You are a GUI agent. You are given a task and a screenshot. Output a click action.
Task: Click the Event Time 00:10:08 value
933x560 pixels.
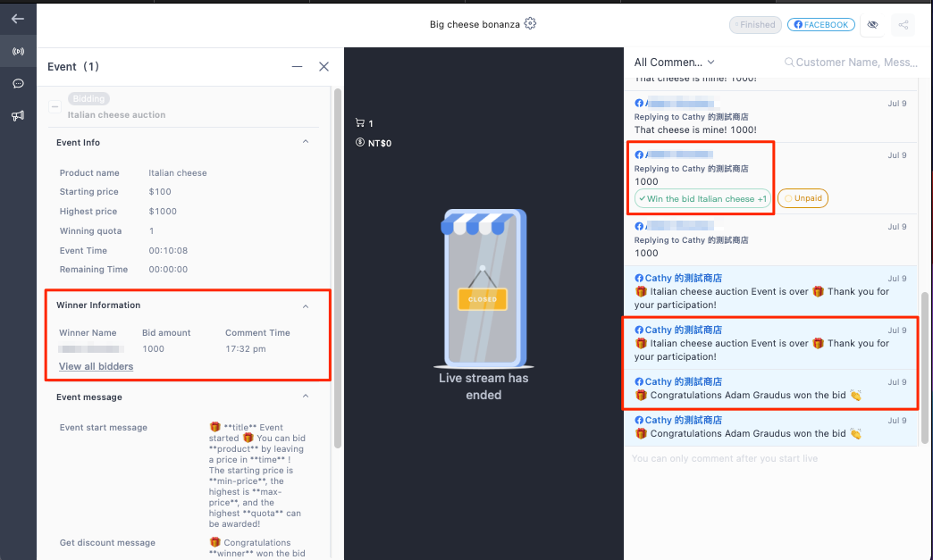168,250
